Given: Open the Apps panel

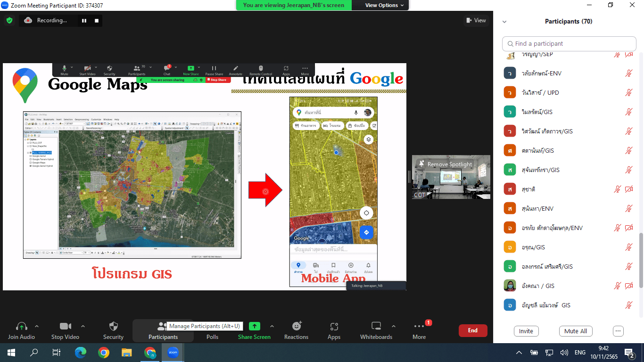Looking at the screenshot, I should pyautogui.click(x=334, y=330).
